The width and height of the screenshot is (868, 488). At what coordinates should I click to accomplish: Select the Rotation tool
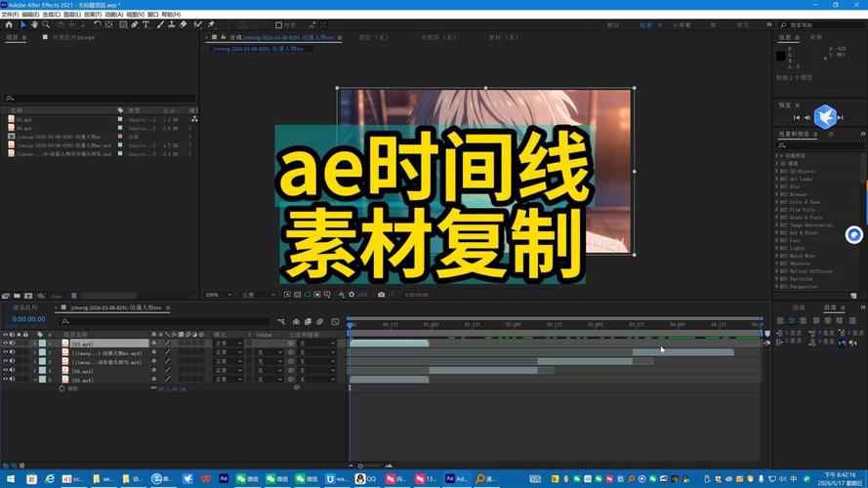pyautogui.click(x=97, y=24)
